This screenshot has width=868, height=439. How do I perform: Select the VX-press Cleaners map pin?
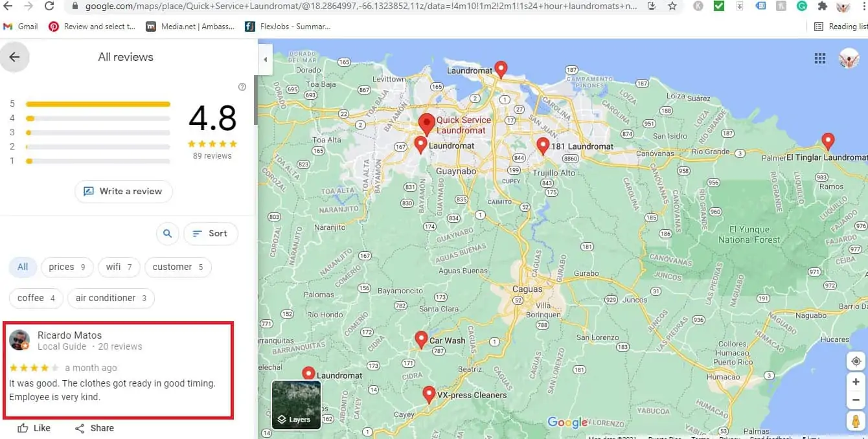(x=428, y=394)
